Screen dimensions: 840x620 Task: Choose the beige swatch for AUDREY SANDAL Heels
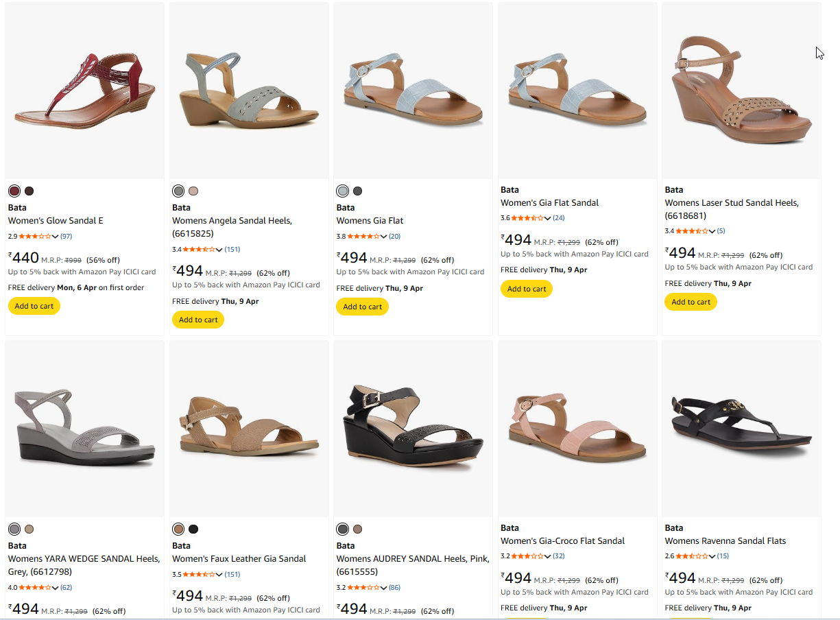pos(357,529)
